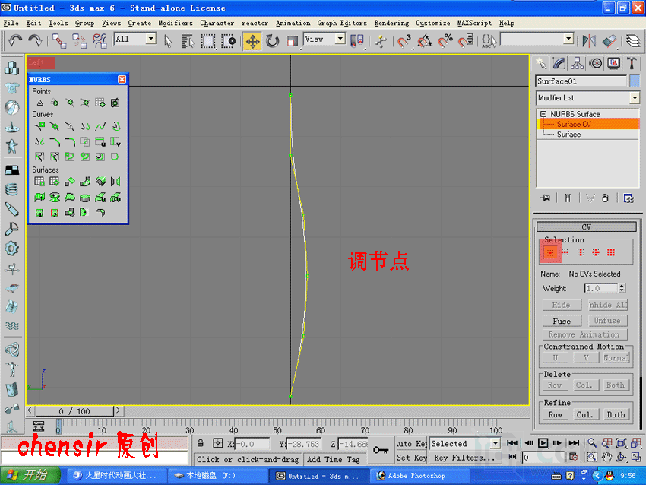Image resolution: width=646 pixels, height=485 pixels.
Task: Click the Align tool icon
Action: [609, 41]
